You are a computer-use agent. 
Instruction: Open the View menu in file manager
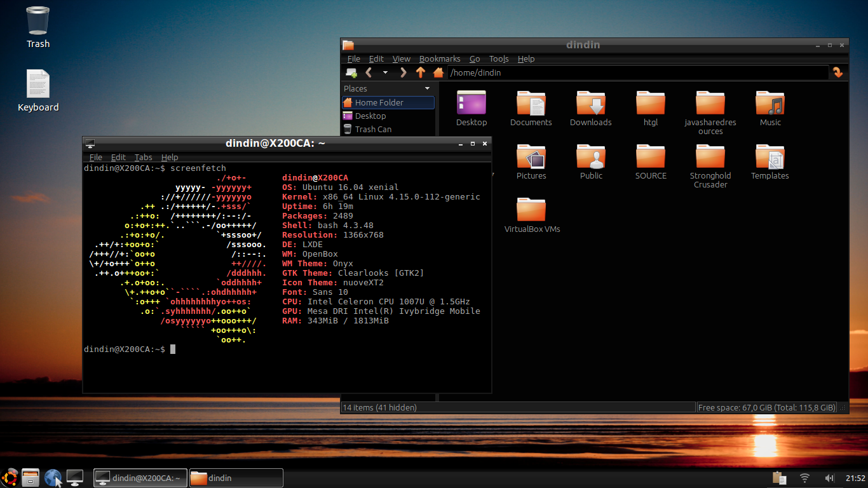click(402, 58)
